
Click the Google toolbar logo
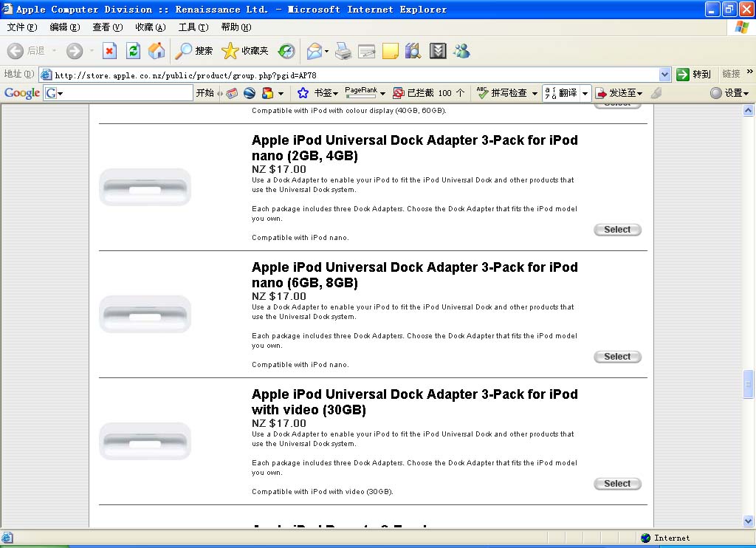click(22, 92)
